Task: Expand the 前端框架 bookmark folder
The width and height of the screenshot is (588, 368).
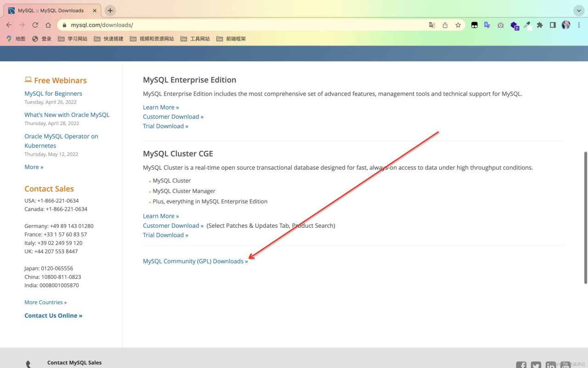Action: tap(231, 39)
